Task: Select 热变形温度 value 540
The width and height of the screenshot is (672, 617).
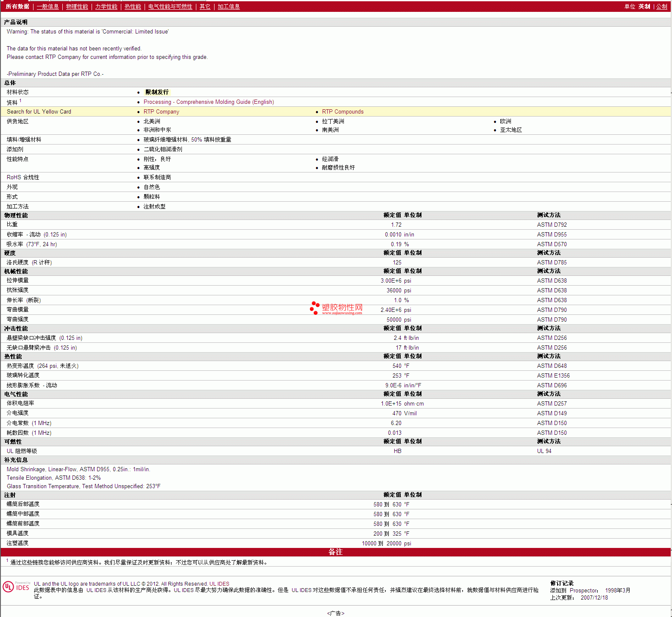Action: [x=397, y=366]
